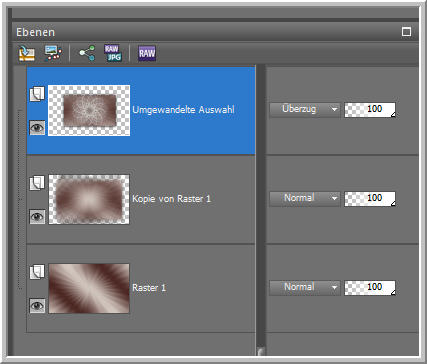Click the import layer icon in Ebenen toolbar

27,53
